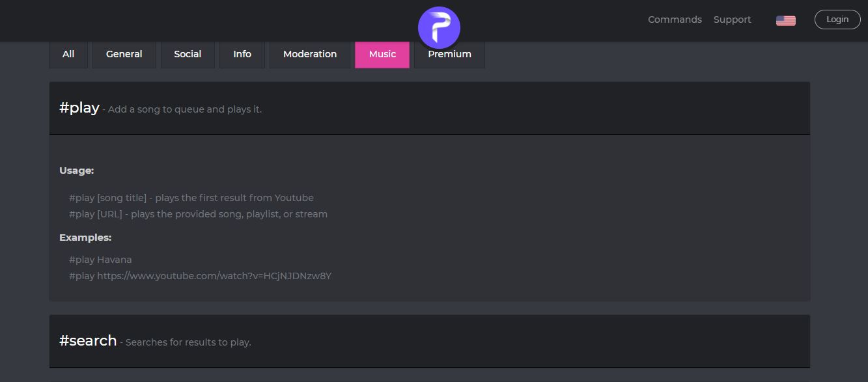
Task: Select the General category tab
Action: point(124,54)
